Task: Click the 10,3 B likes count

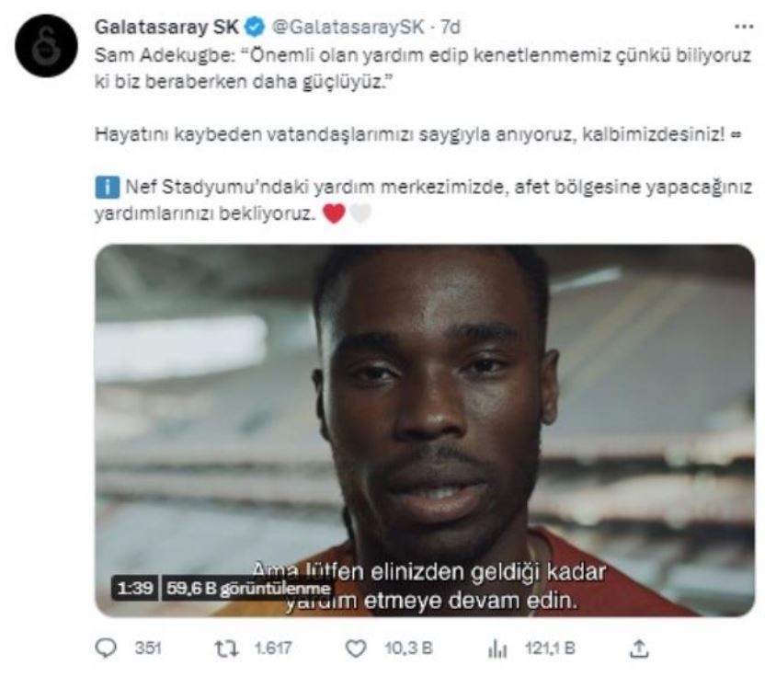Action: point(409,648)
